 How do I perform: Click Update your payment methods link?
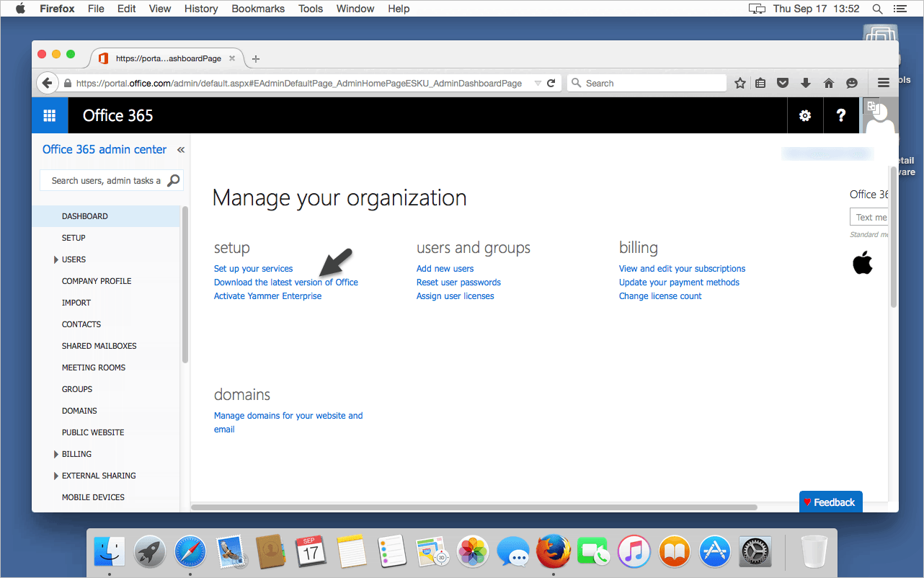click(x=679, y=283)
